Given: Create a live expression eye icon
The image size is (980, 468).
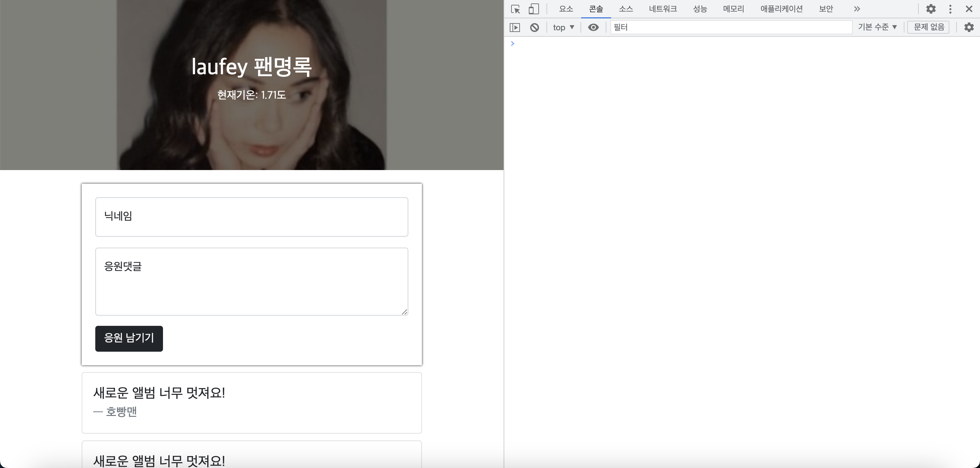Looking at the screenshot, I should coord(593,27).
